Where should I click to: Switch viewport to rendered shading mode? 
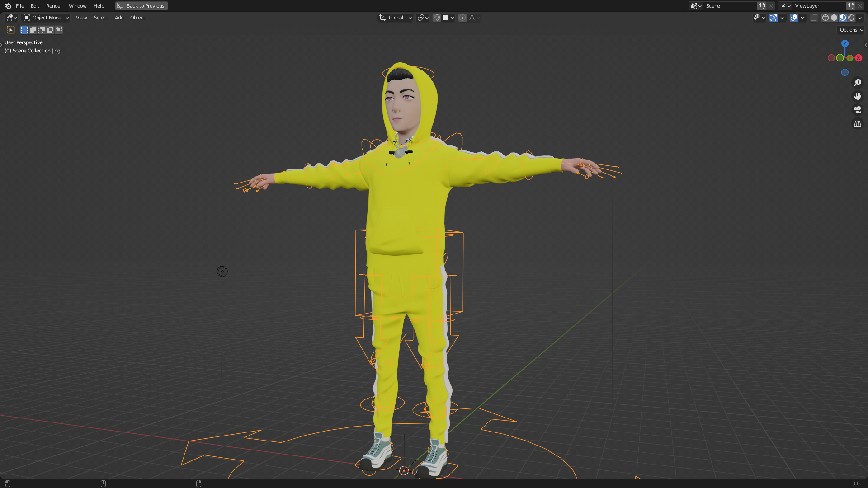[x=852, y=18]
